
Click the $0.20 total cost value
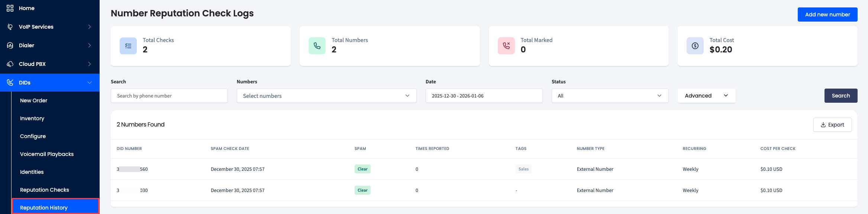721,49
